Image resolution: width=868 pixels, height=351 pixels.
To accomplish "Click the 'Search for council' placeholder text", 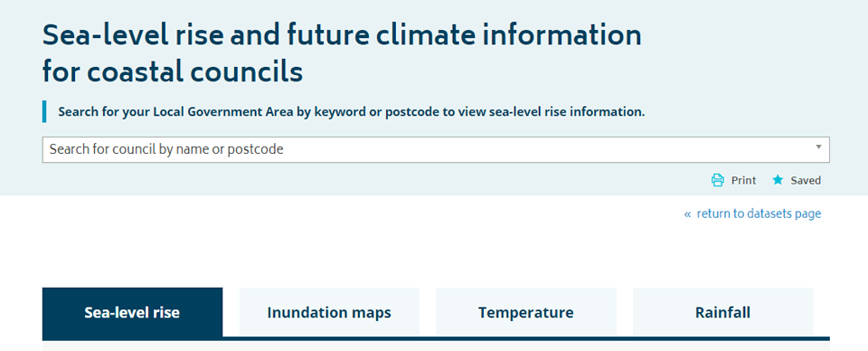I will click(166, 149).
